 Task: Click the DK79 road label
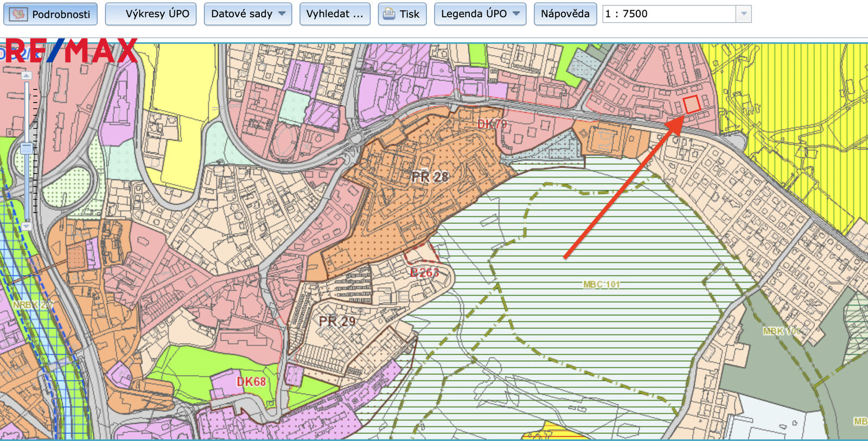(x=492, y=124)
